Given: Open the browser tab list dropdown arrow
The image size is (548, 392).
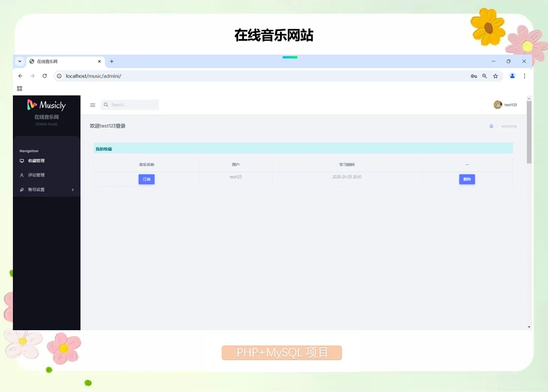Looking at the screenshot, I should 20,61.
